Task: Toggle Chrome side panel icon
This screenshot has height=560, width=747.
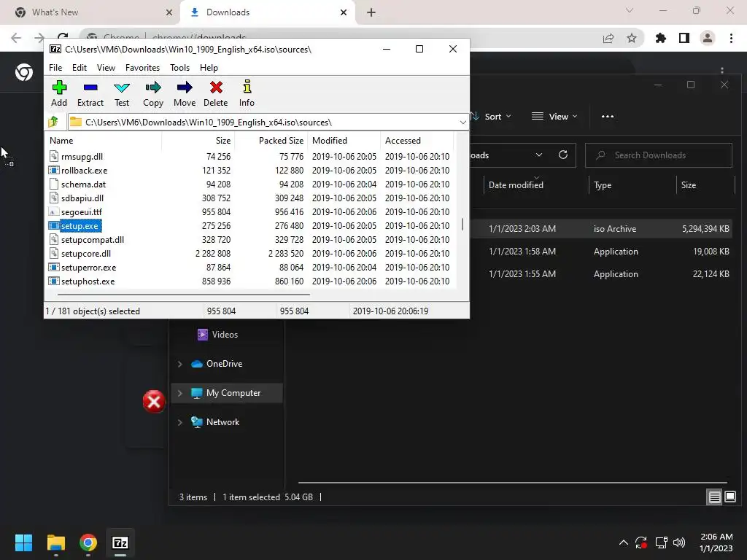Action: (x=684, y=38)
